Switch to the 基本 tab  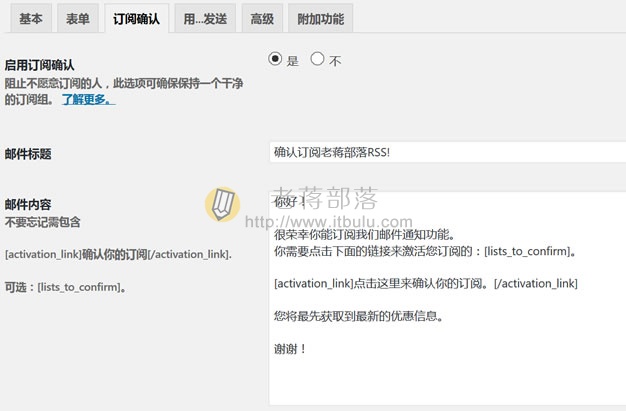tap(31, 18)
